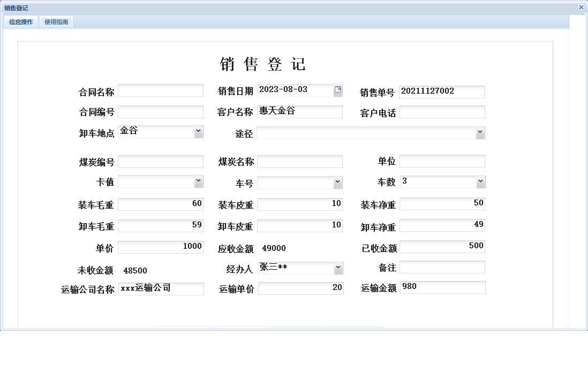Select the 装车毛重 field showing 60

[x=161, y=204]
